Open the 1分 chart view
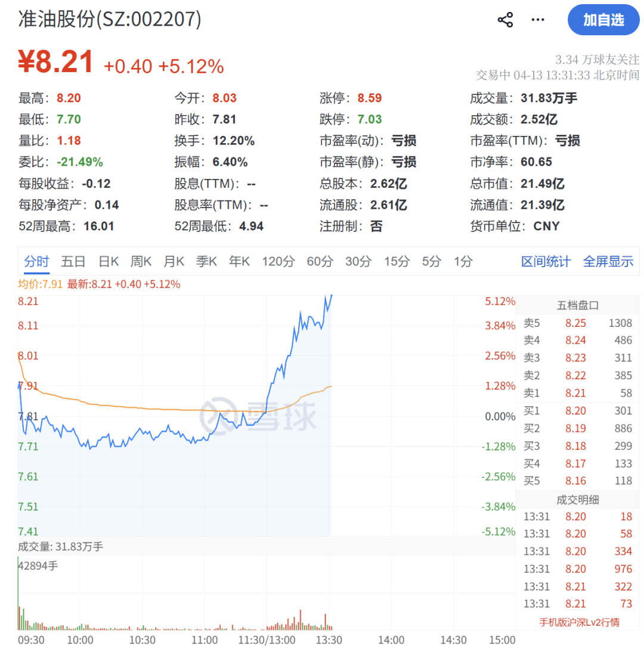The width and height of the screenshot is (644, 649). (x=463, y=261)
